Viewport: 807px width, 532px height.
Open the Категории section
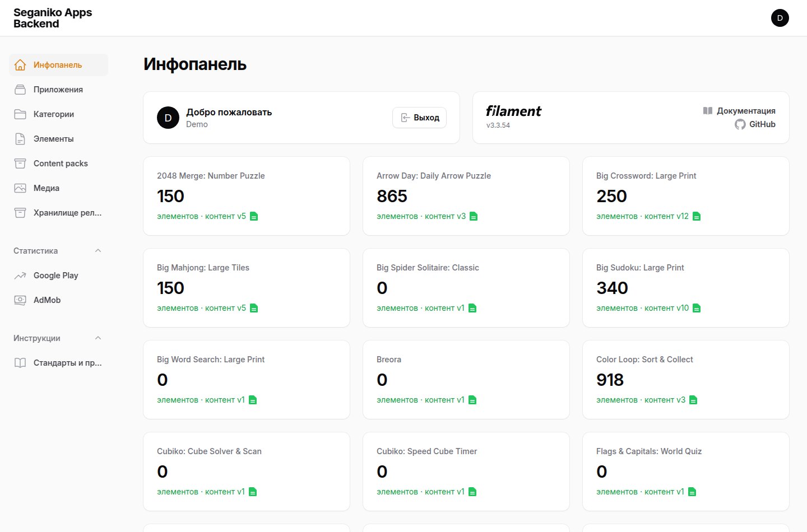click(x=58, y=114)
